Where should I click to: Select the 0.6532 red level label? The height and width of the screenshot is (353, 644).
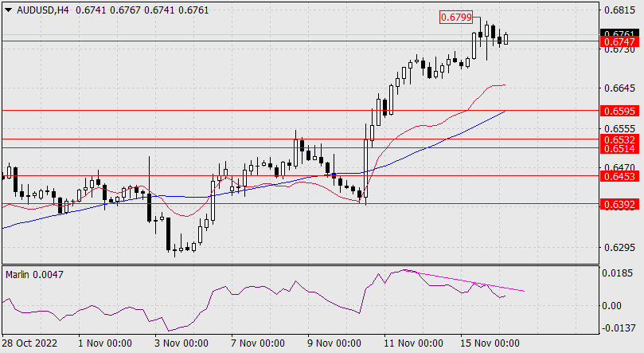(620, 139)
